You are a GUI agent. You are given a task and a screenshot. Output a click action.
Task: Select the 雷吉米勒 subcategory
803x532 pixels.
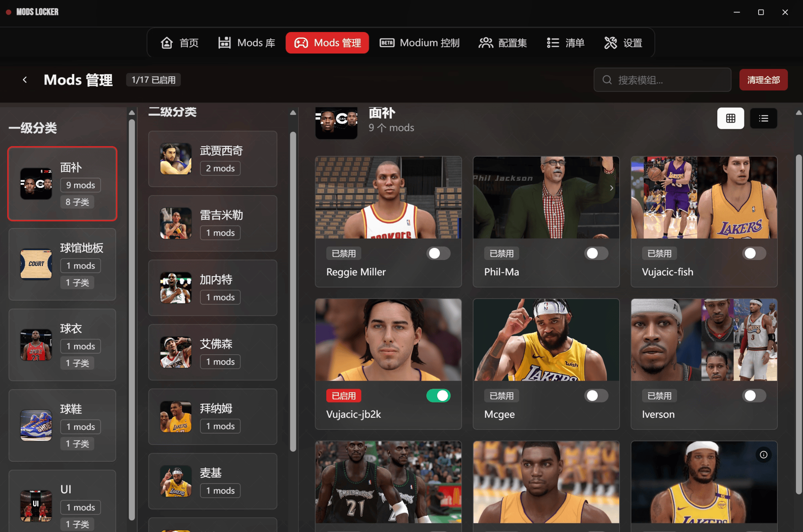213,223
